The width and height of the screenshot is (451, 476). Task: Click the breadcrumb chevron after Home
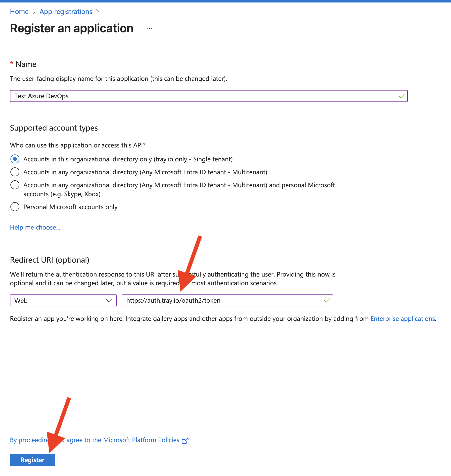[x=34, y=12]
